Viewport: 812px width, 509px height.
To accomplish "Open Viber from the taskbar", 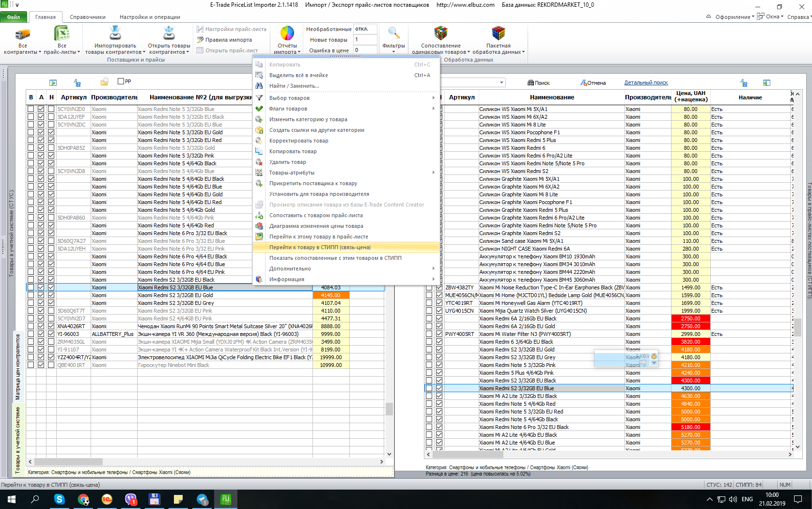I will point(131,499).
